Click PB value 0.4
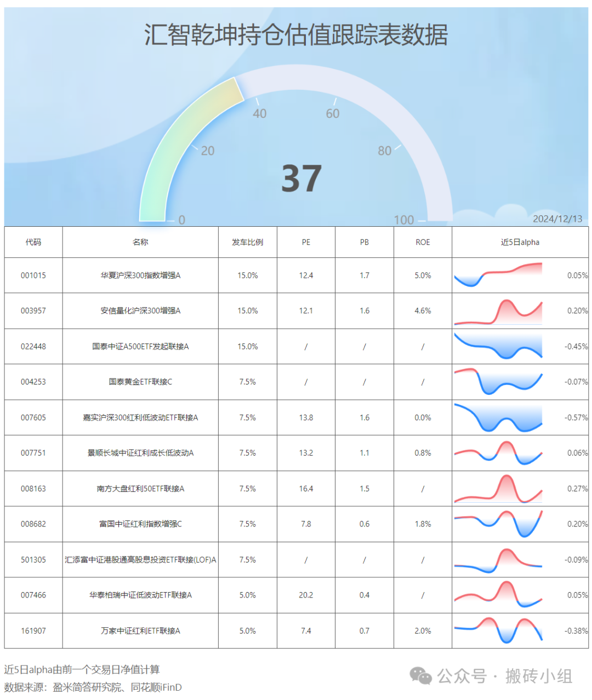This screenshot has width=592, height=700. click(365, 595)
